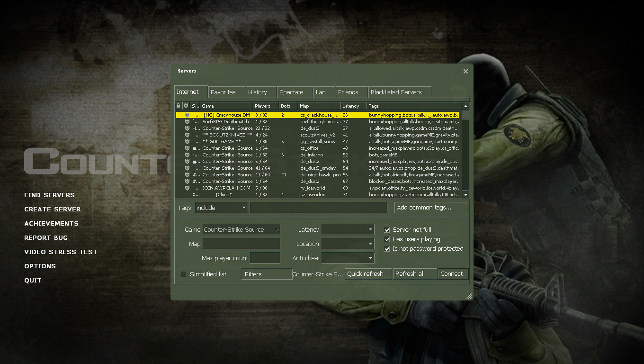
Task: Click the padlock icon column header
Action: [x=178, y=106]
